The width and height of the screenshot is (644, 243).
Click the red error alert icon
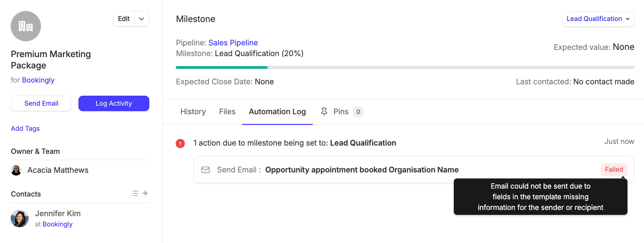pyautogui.click(x=180, y=143)
